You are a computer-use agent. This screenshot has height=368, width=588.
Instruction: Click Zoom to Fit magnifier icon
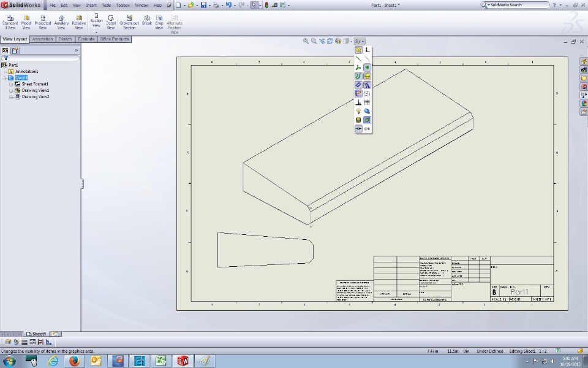tap(306, 41)
